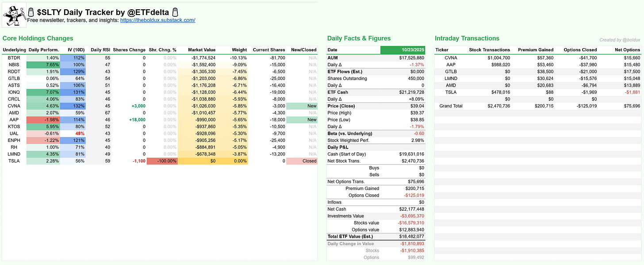Click the red 48% IV cell for UAL

coord(73,133)
